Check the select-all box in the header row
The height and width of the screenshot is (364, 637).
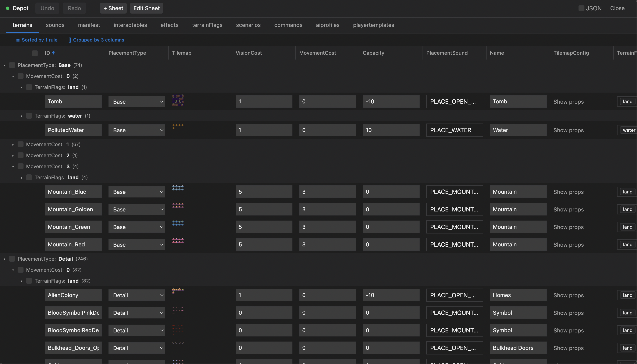coord(35,53)
